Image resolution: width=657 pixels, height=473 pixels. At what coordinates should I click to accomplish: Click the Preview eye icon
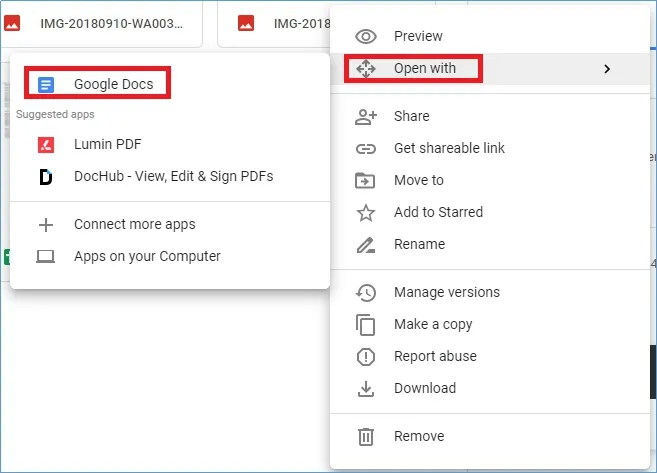pyautogui.click(x=366, y=36)
